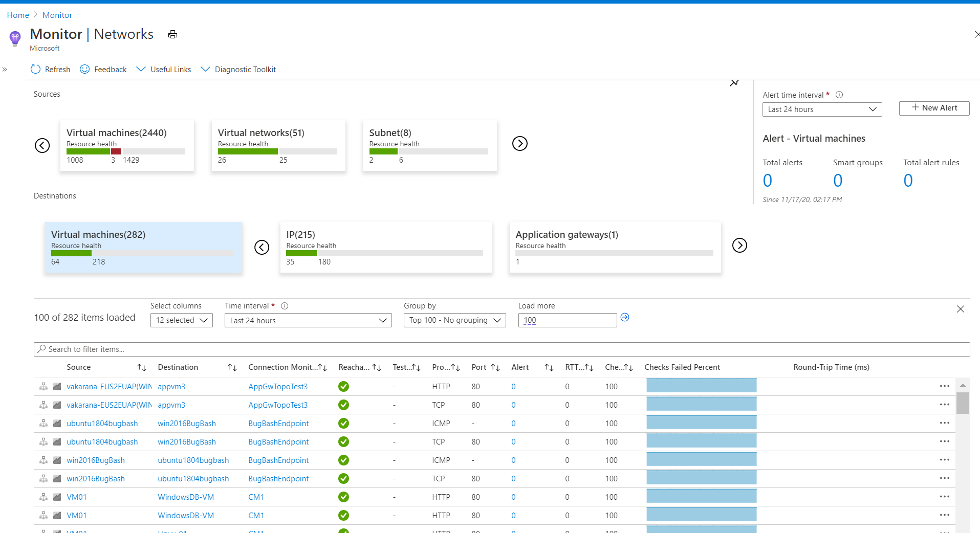The width and height of the screenshot is (980, 533).
Task: Click the Feedback smiley icon
Action: coord(83,69)
